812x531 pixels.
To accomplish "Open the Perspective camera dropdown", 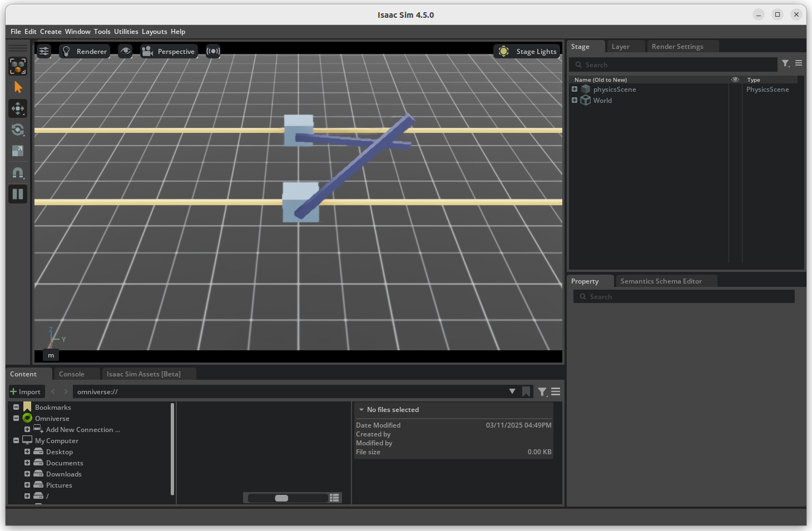I will point(169,51).
